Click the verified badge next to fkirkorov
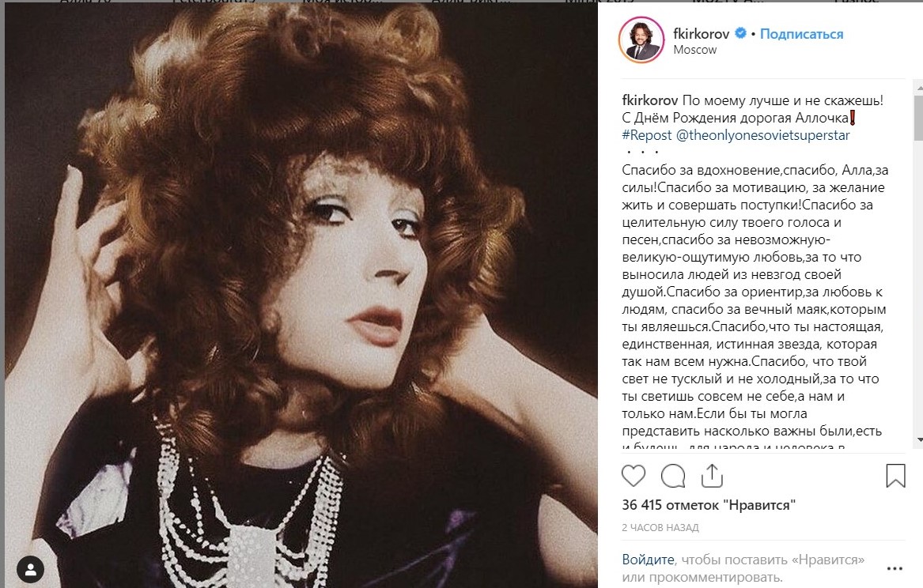 click(740, 33)
